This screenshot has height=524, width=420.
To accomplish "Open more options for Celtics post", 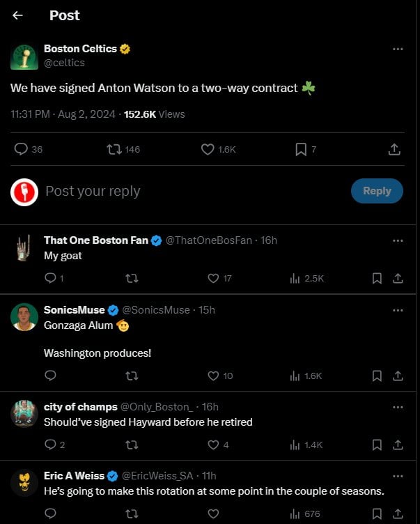I will point(398,49).
